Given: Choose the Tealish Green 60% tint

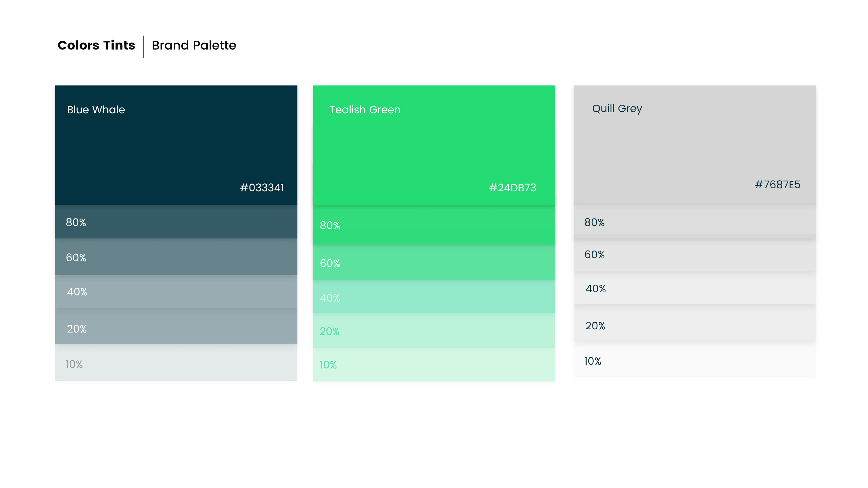Looking at the screenshot, I should click(434, 262).
